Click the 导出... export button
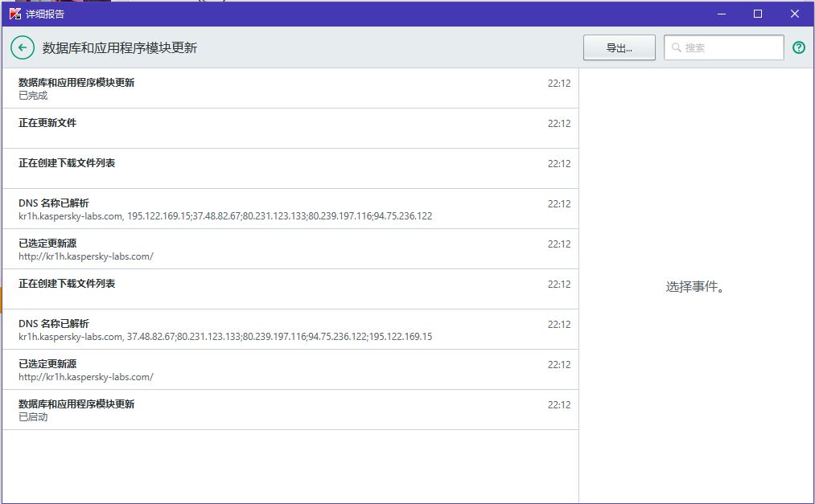The image size is (815, 504). point(619,47)
